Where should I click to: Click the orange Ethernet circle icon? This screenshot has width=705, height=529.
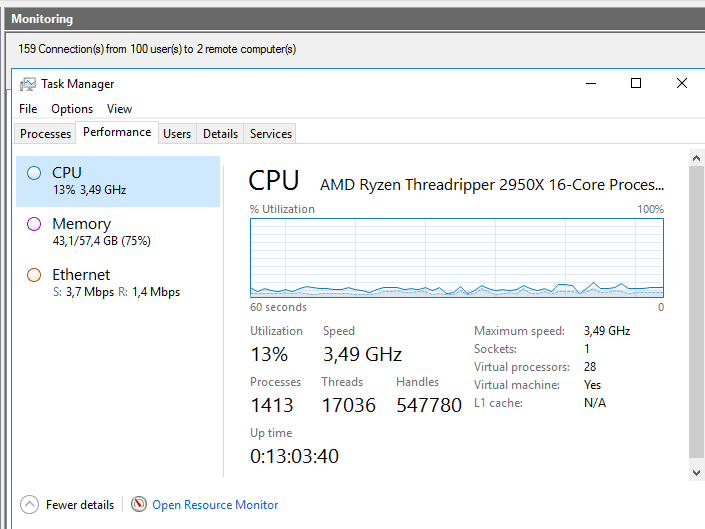pos(34,275)
